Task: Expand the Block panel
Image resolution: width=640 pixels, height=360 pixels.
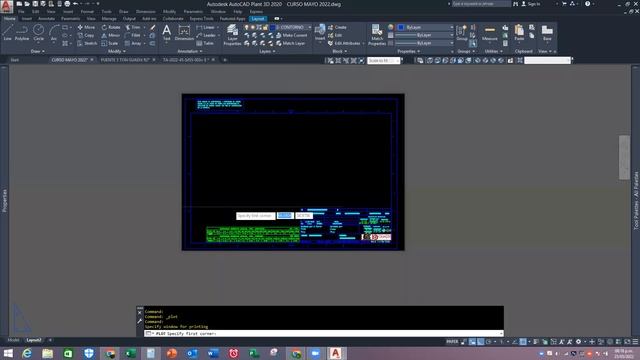Action: coord(340,51)
